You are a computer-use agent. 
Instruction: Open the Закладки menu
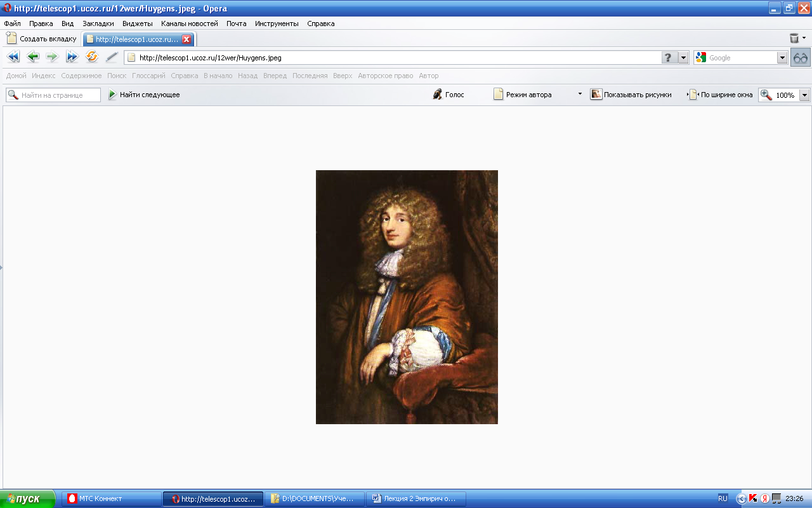(98, 23)
